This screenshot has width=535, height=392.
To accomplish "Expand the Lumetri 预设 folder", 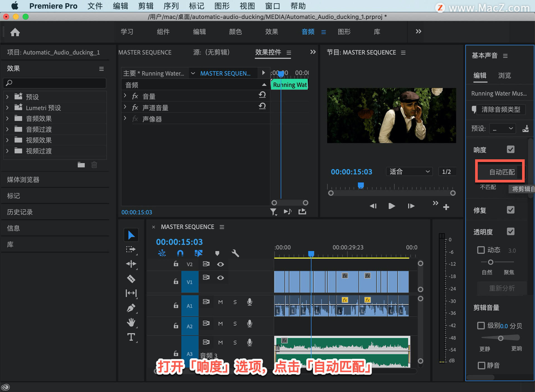I will click(x=8, y=108).
